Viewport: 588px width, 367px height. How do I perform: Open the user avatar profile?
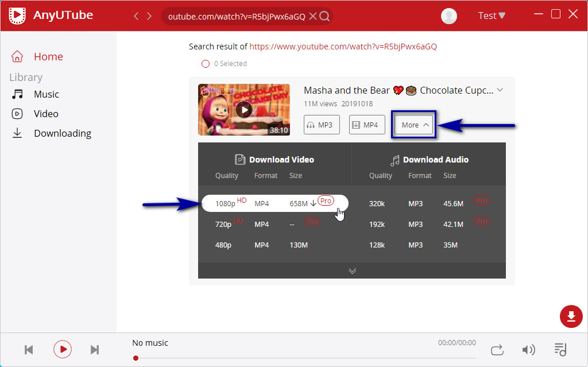449,16
